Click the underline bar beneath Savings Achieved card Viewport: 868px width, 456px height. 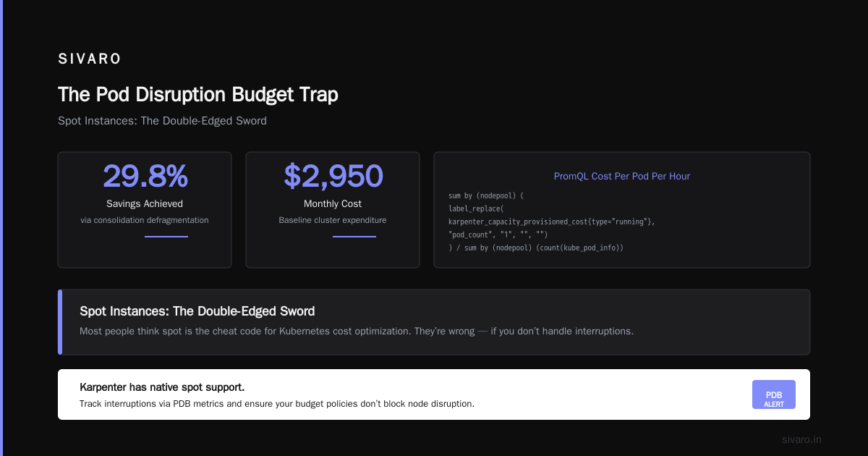[166, 236]
